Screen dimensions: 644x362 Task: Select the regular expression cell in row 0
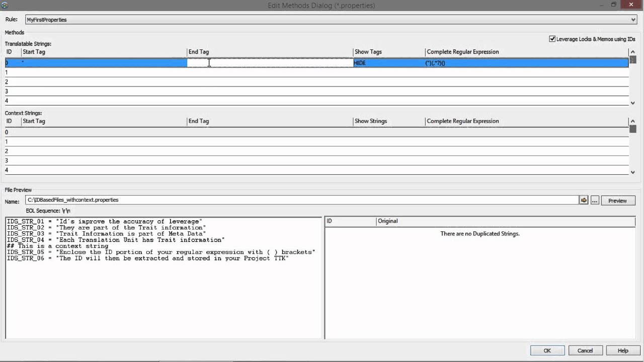pyautogui.click(x=526, y=63)
